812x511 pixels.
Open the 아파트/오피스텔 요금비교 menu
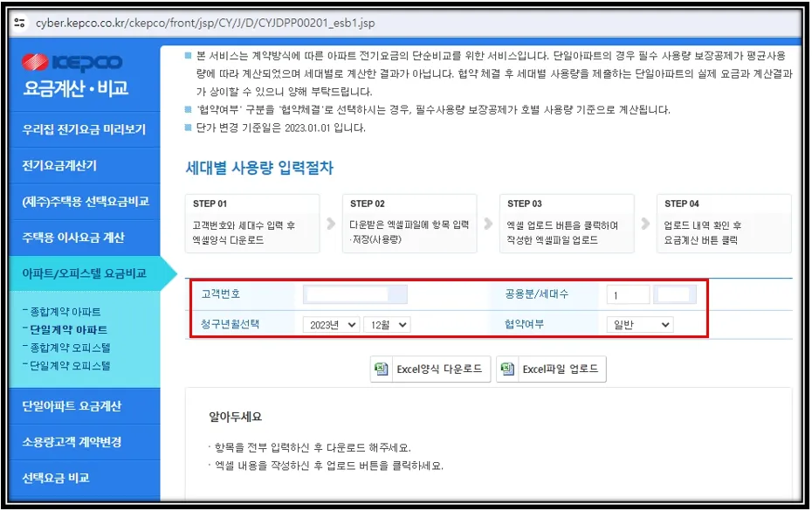click(83, 273)
